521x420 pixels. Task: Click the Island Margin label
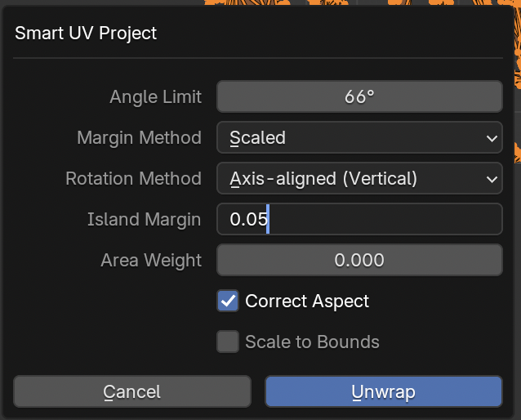(144, 220)
